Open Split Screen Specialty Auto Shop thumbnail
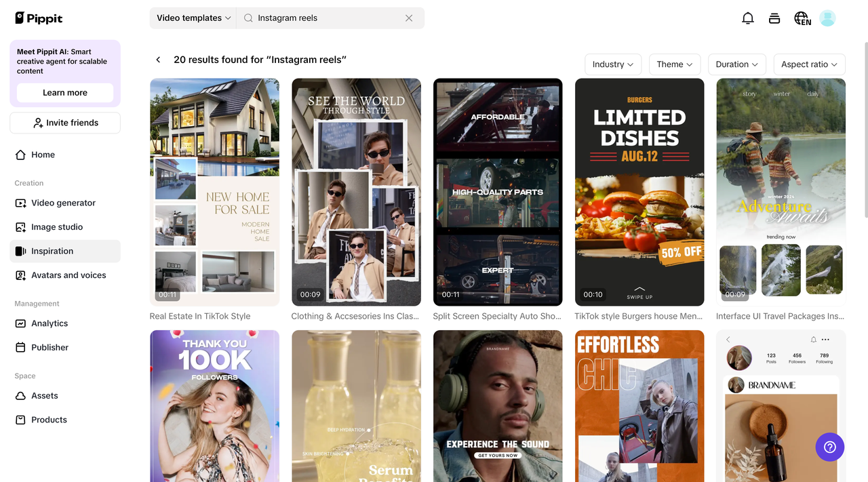The image size is (868, 482). pos(498,192)
